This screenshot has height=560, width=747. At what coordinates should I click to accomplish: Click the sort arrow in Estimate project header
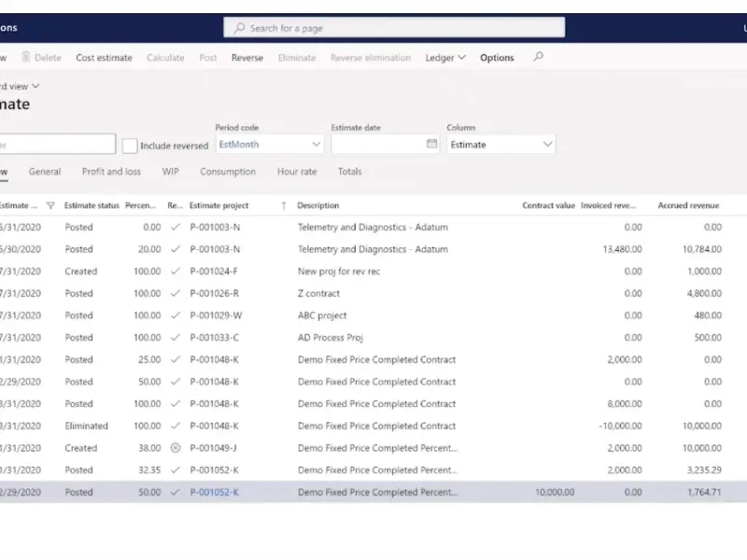[x=284, y=205]
